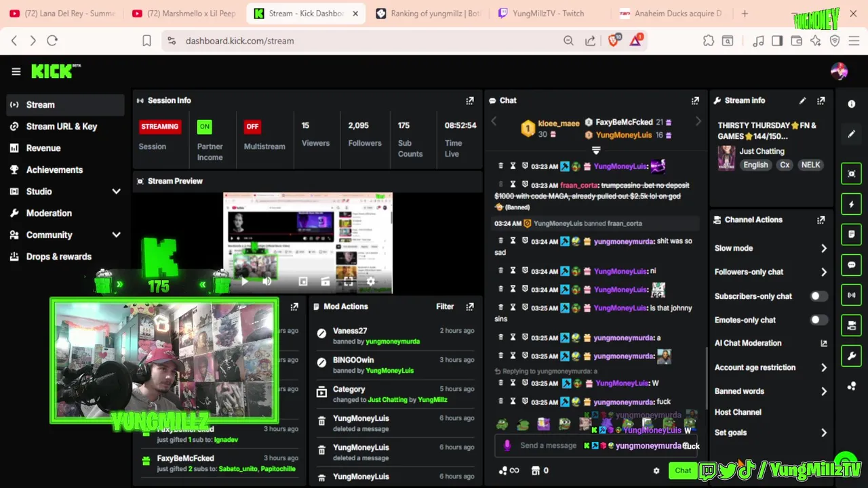
Task: Toggle the document widget in right sidebar
Action: 852,235
